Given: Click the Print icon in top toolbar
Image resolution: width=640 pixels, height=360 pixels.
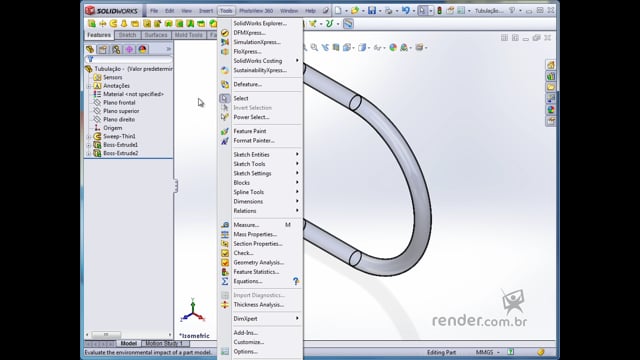Looking at the screenshot, I should (388, 11).
